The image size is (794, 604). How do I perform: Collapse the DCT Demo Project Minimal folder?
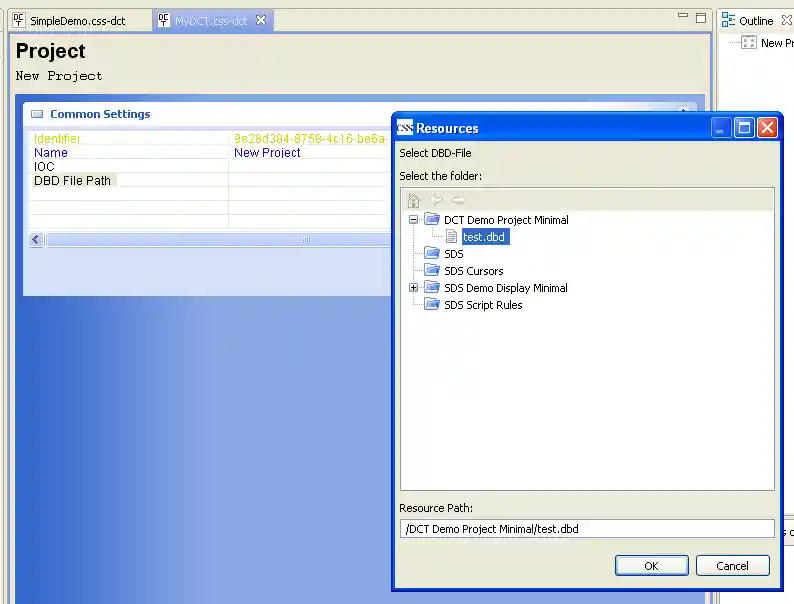coord(414,220)
